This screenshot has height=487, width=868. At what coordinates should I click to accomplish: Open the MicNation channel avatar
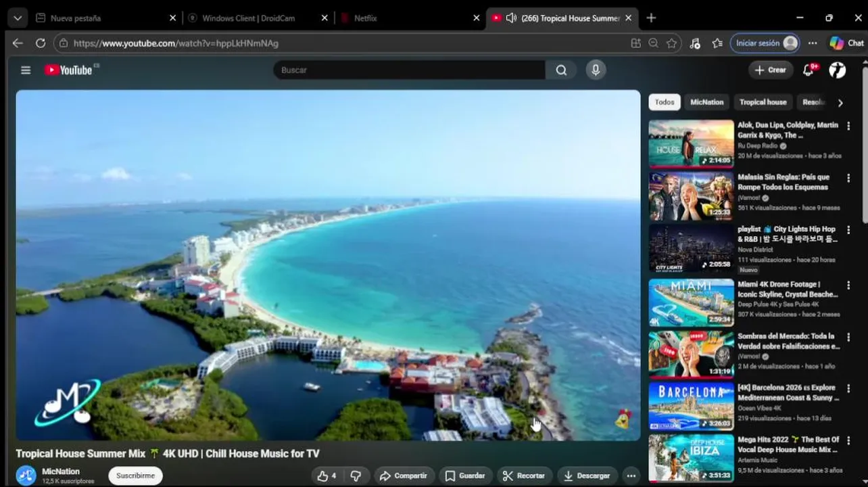(26, 476)
